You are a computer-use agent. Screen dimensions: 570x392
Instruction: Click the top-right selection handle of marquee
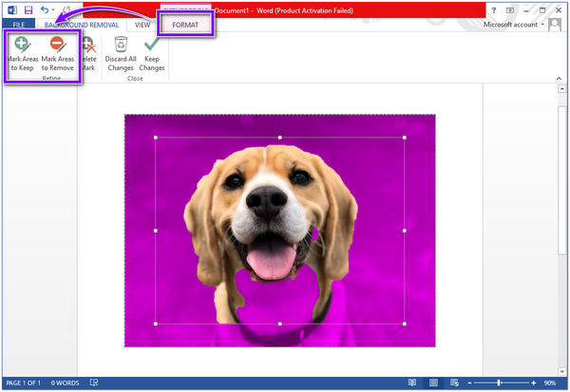[x=405, y=138]
